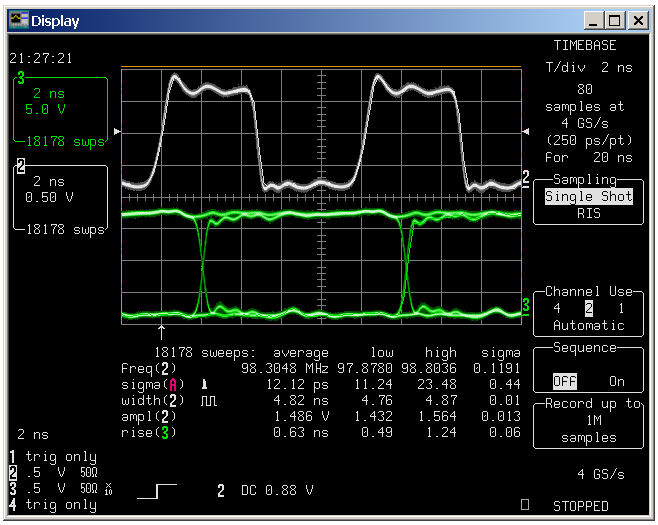Image resolution: width=658 pixels, height=525 pixels.
Task: Click the Display application icon in title bar
Action: click(x=18, y=20)
